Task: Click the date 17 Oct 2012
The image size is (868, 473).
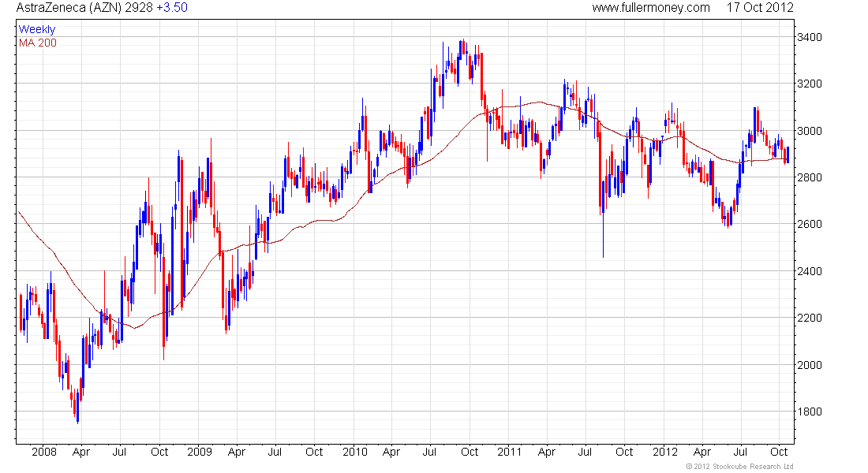Action: coord(760,8)
